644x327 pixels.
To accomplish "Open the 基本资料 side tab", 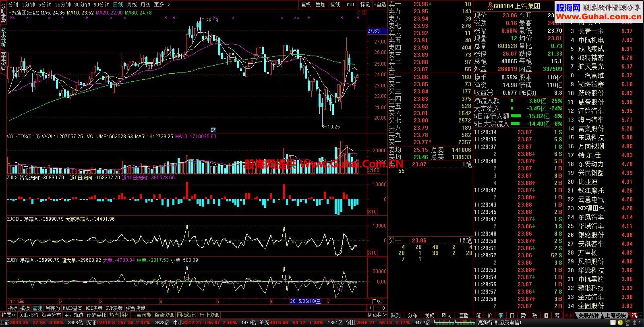I will (x=3, y=62).
